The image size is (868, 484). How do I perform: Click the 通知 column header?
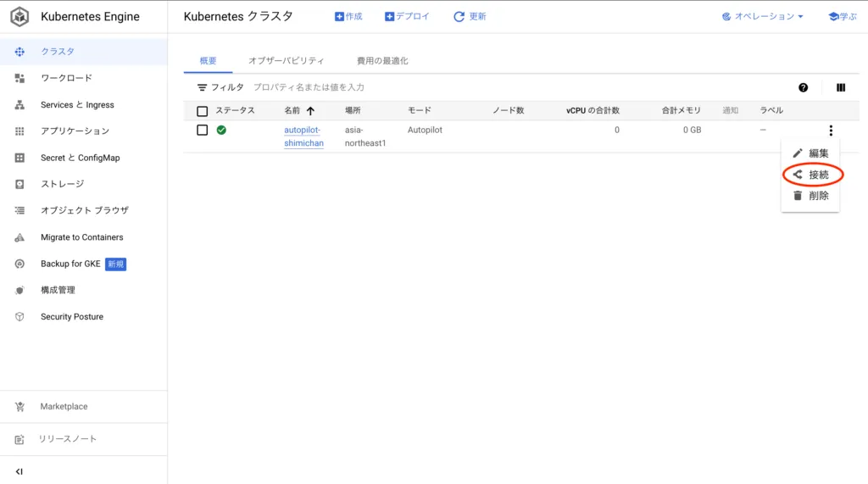(730, 111)
